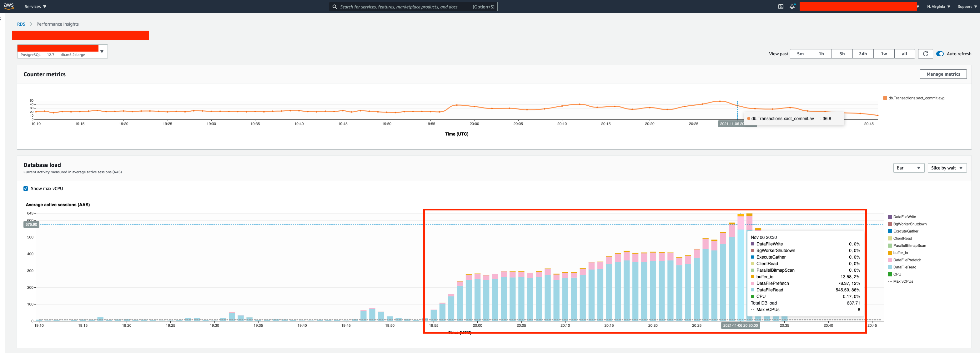Set View past to 1h

[821, 54]
